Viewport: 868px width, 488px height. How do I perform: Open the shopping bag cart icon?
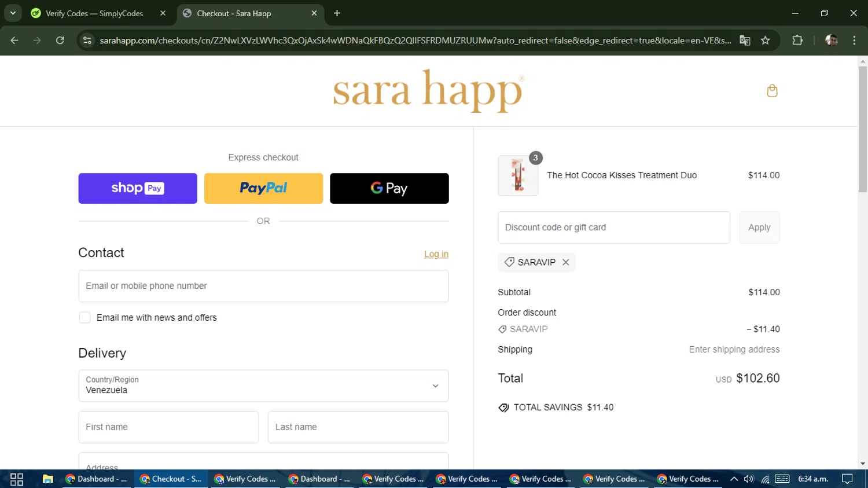(x=772, y=91)
